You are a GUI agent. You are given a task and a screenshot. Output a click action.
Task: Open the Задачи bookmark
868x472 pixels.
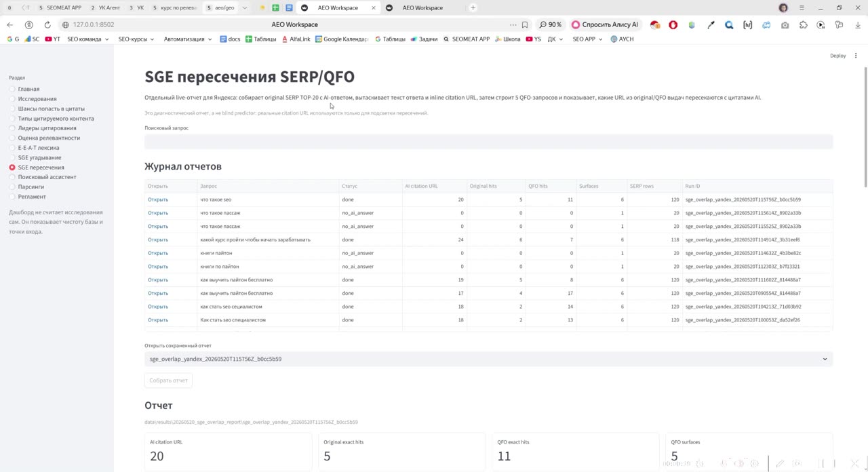pyautogui.click(x=424, y=39)
